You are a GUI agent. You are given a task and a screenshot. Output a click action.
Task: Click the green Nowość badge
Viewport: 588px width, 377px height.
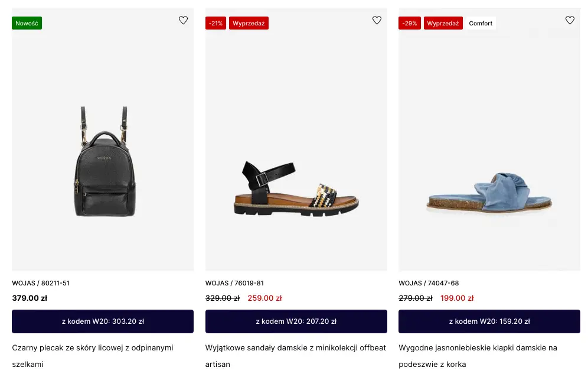(x=27, y=23)
